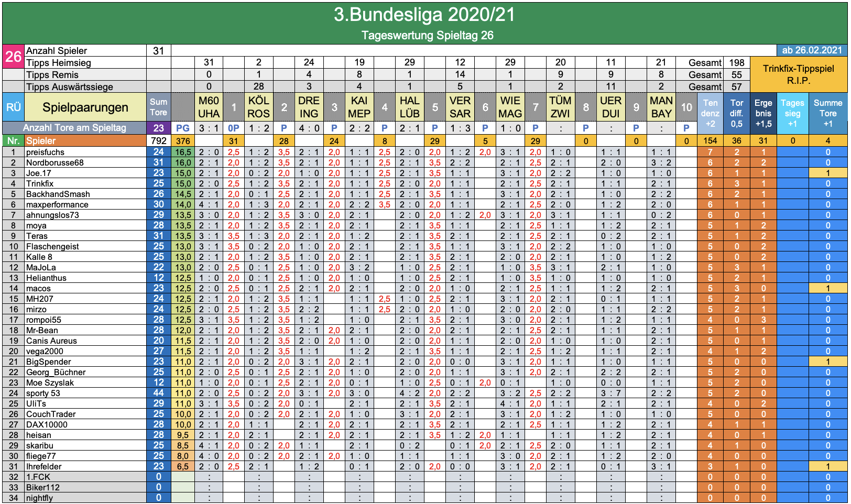The image size is (851, 504).
Task: Click the 'M60 UHA' match header
Action: coord(209,107)
